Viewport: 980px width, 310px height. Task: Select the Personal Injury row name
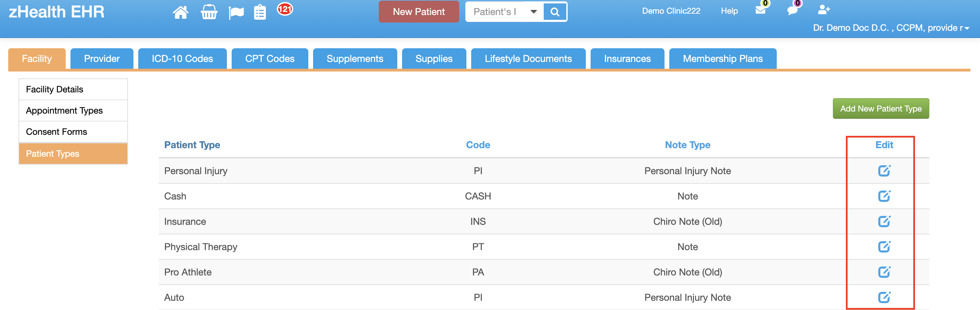click(x=195, y=171)
